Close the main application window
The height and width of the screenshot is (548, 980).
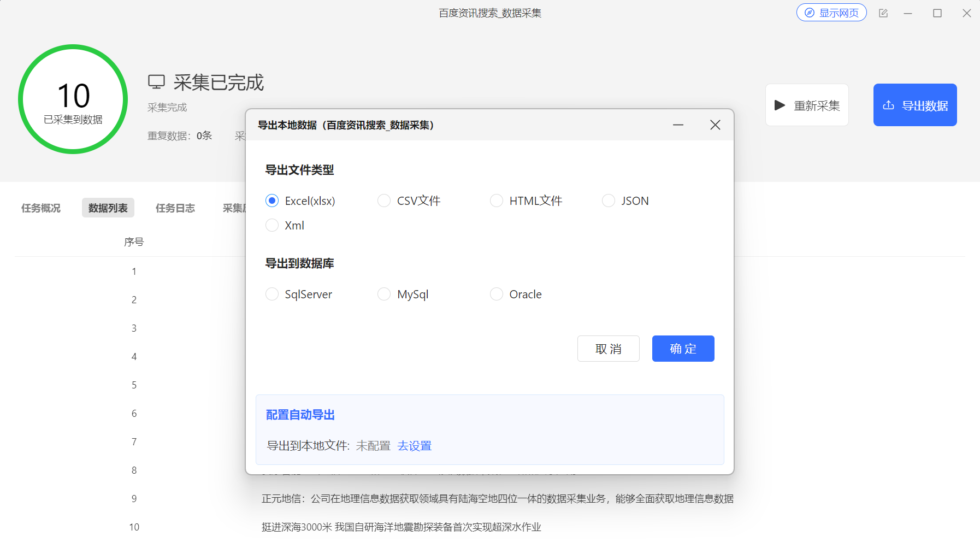[967, 13]
